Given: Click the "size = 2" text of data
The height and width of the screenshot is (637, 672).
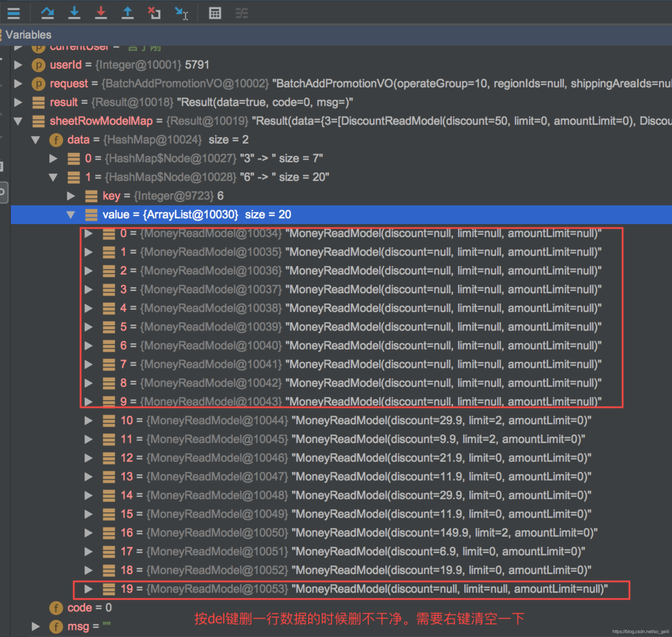Looking at the screenshot, I should click(x=229, y=140).
